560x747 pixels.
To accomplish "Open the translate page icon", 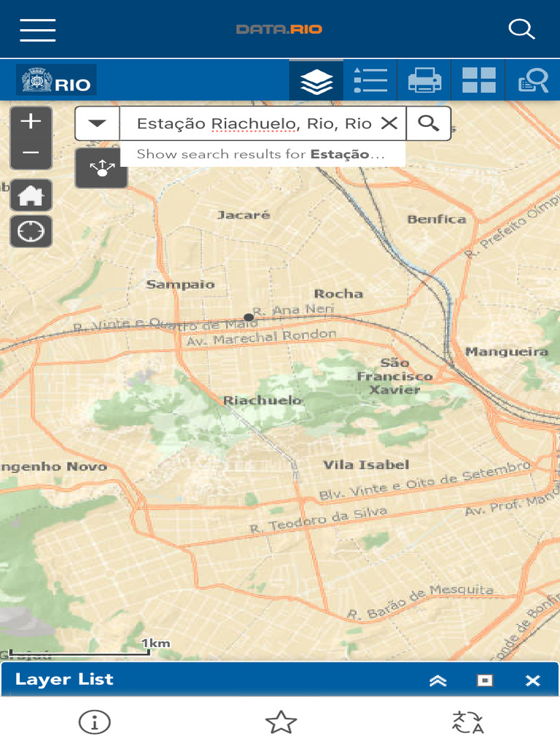I will (x=468, y=722).
